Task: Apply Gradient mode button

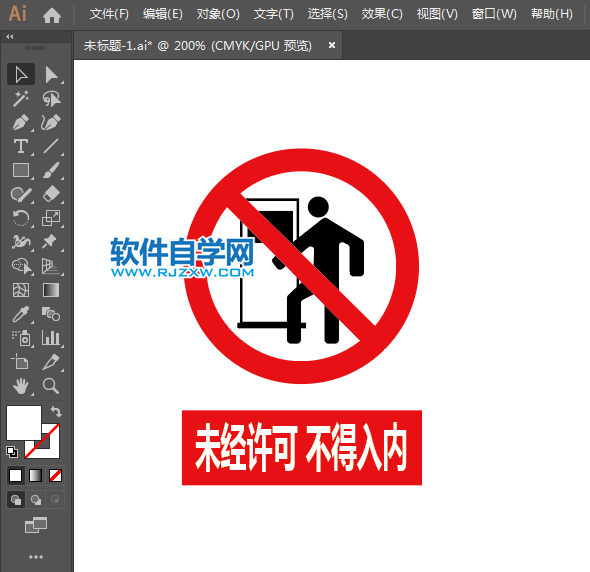Action: pyautogui.click(x=35, y=476)
